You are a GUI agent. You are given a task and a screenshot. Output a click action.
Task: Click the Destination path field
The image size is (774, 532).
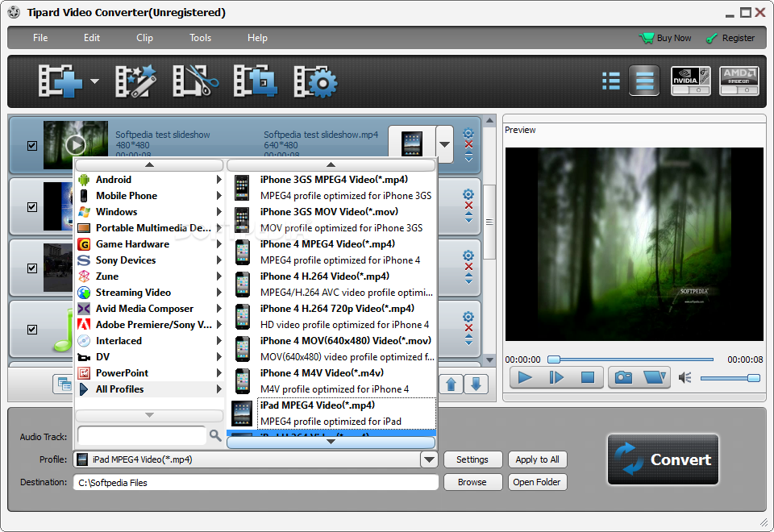(x=256, y=483)
